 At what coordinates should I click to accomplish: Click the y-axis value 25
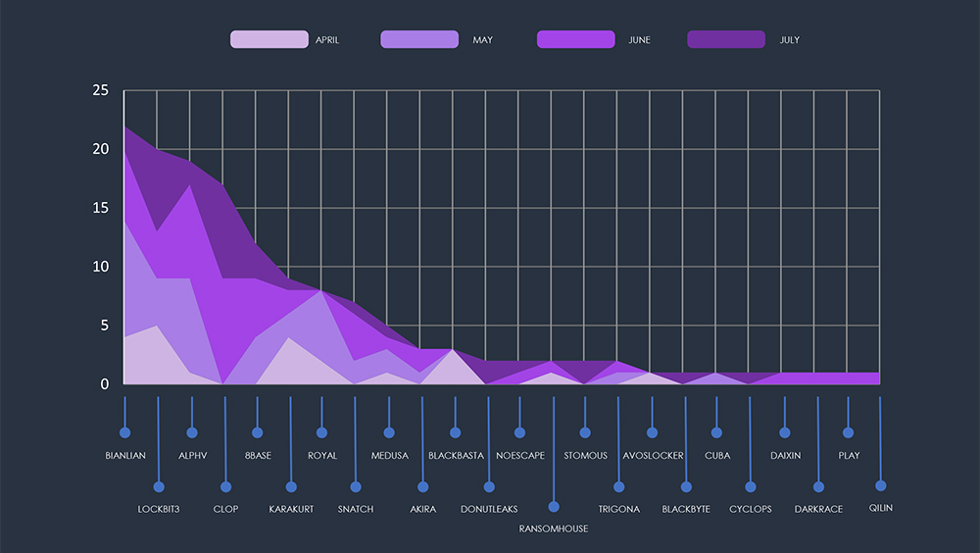coord(101,91)
